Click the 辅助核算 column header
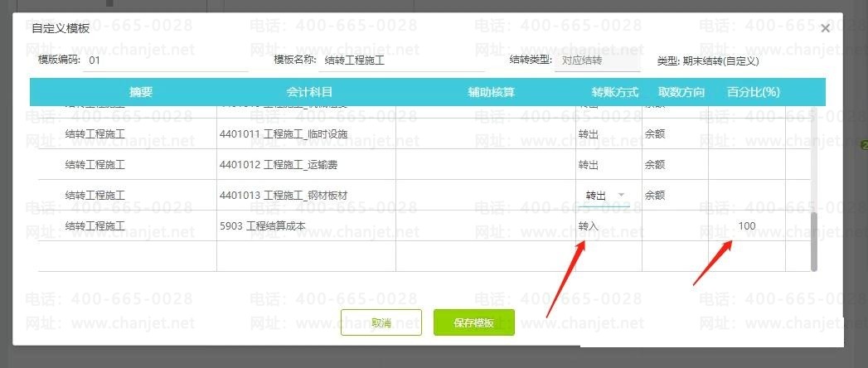This screenshot has height=368, width=868. pos(491,92)
